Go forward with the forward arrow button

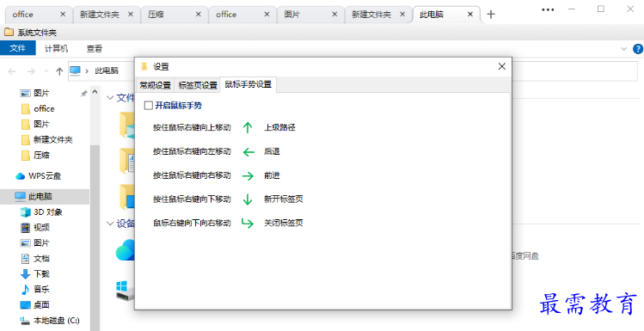[31, 71]
